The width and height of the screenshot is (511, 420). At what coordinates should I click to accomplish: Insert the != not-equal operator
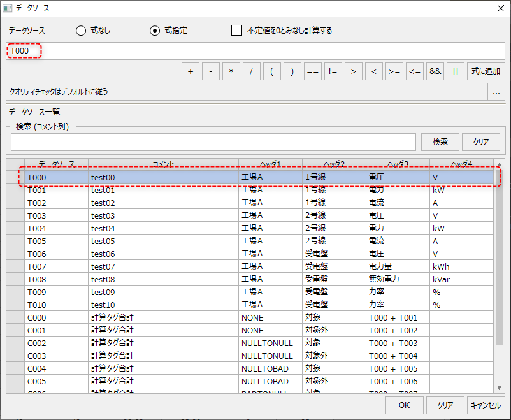point(333,71)
